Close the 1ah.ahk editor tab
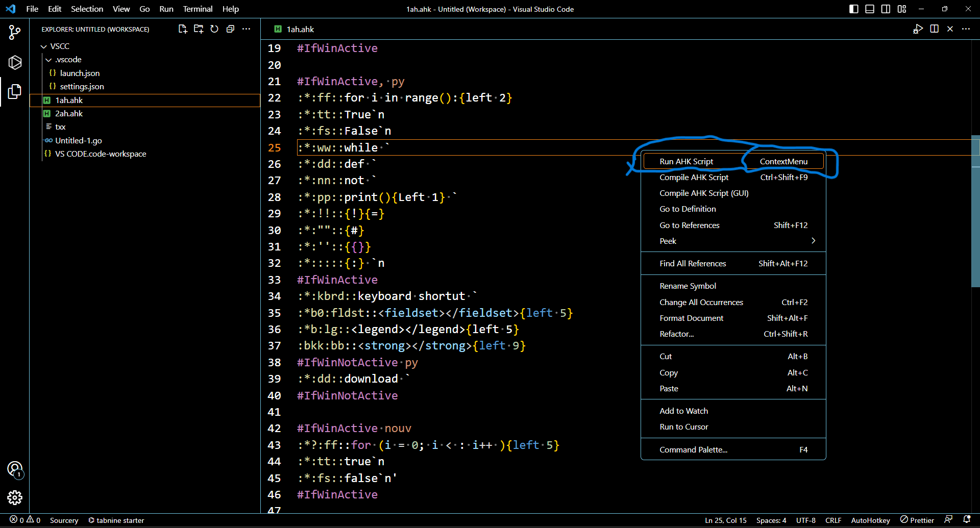 click(x=950, y=29)
